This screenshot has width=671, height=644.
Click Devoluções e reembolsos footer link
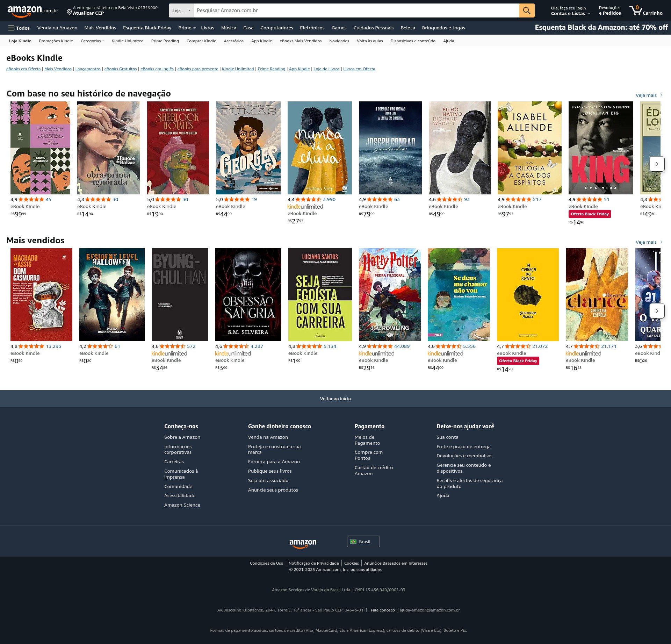[464, 456]
